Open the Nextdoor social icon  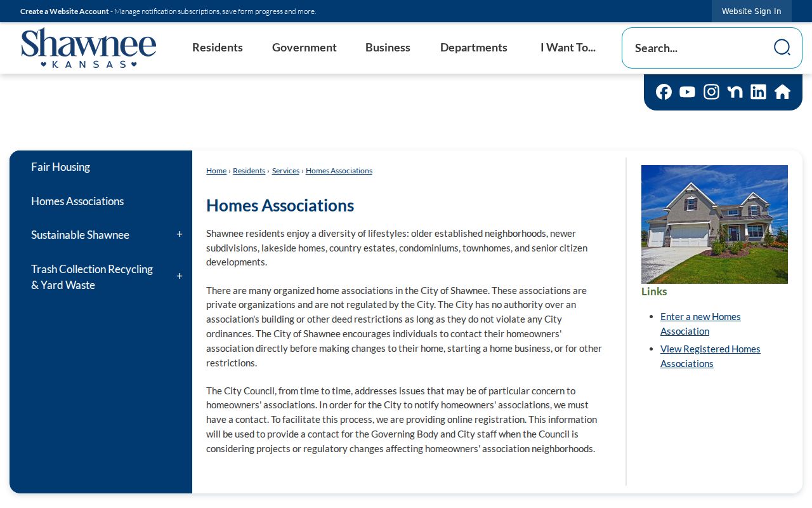(x=735, y=92)
